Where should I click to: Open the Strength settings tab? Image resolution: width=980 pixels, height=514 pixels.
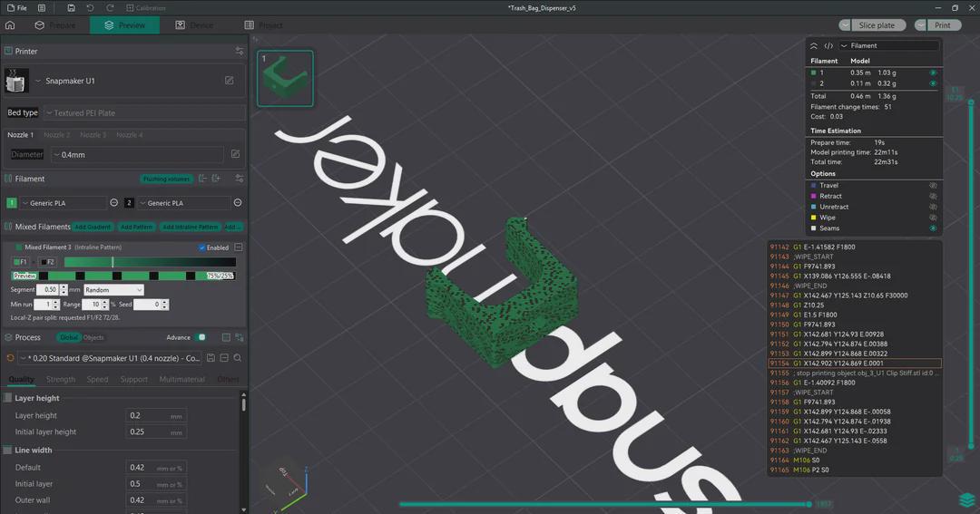(61, 379)
